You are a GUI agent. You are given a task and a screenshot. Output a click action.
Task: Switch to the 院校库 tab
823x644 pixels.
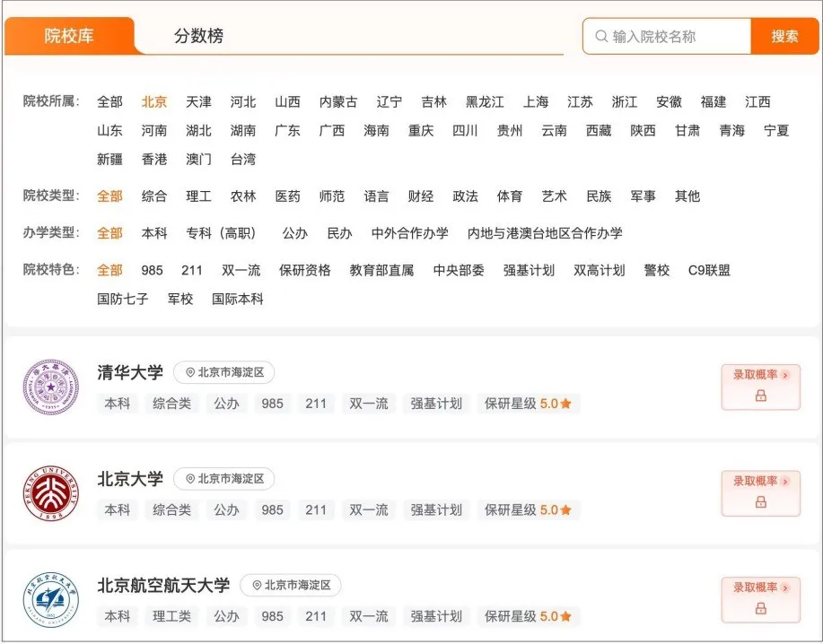point(69,36)
